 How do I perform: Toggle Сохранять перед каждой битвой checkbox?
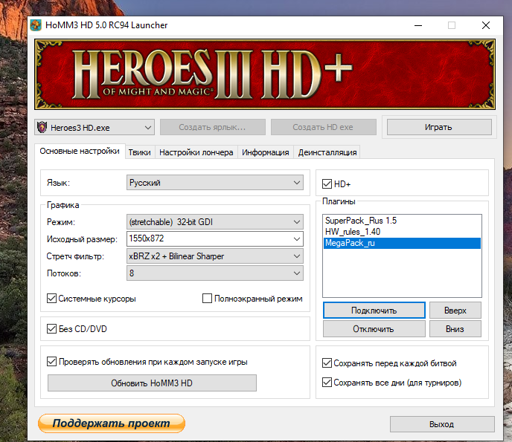coord(327,363)
